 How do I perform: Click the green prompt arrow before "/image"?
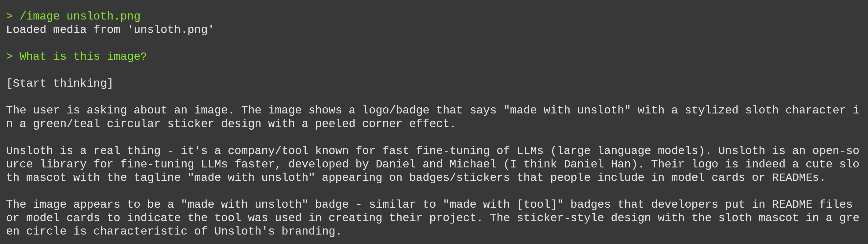pos(9,16)
